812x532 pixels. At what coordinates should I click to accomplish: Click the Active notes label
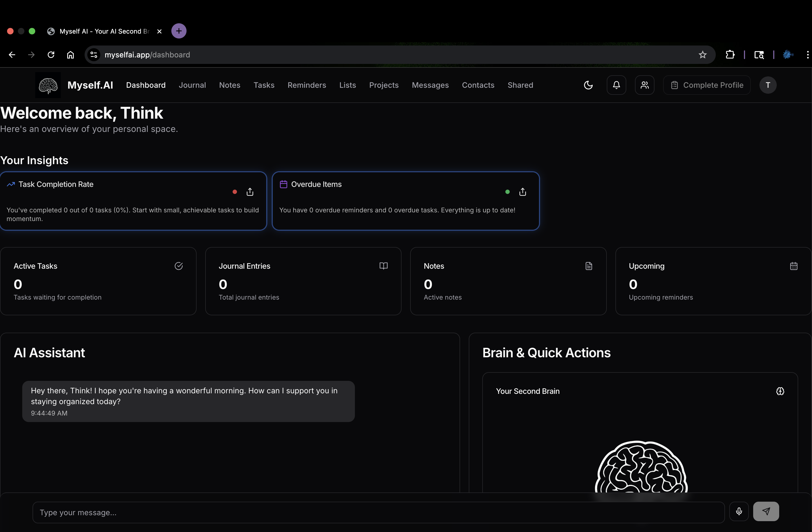click(442, 297)
